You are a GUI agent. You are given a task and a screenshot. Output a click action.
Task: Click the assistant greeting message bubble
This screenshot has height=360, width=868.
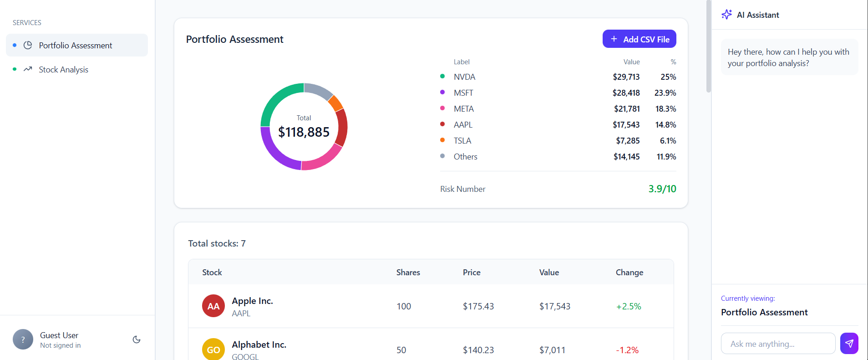point(790,57)
